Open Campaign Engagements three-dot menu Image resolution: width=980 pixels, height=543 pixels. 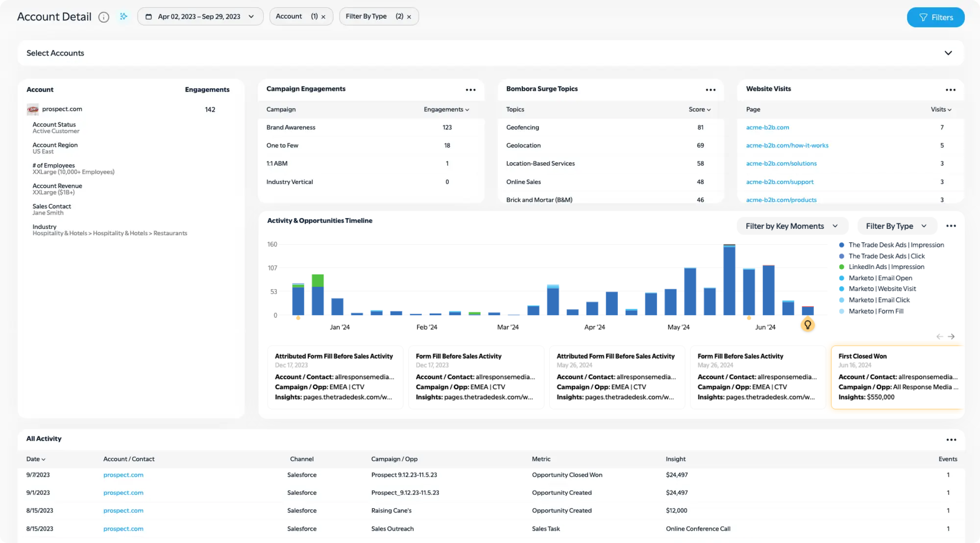470,90
